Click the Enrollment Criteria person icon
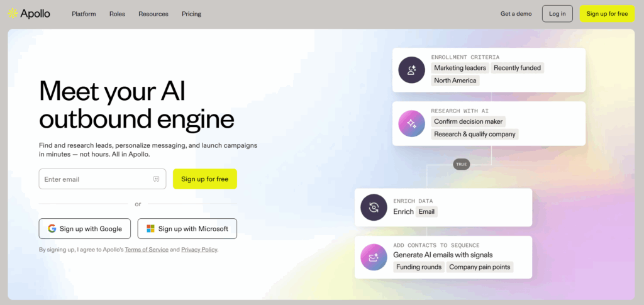Viewport: 644px width, 305px height. 411,70
